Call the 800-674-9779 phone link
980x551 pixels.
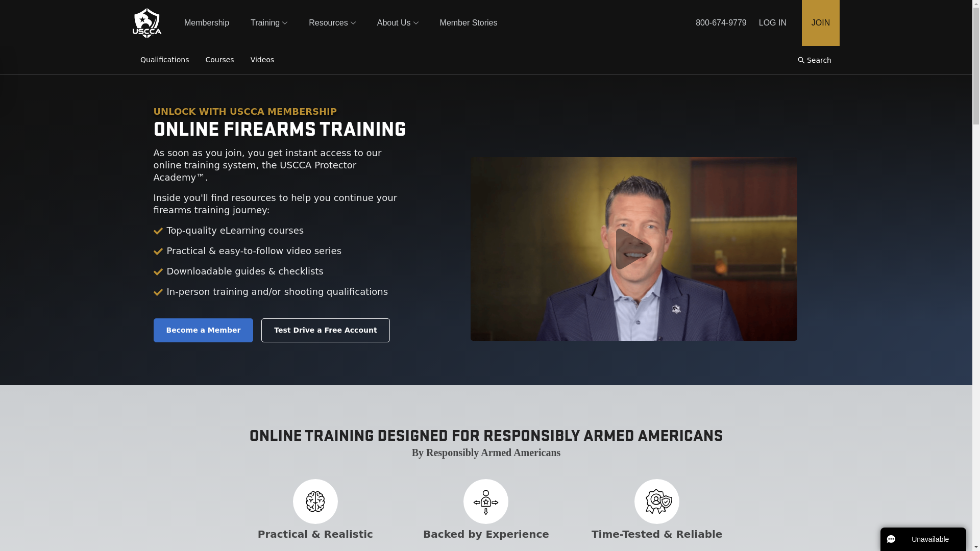tap(721, 23)
